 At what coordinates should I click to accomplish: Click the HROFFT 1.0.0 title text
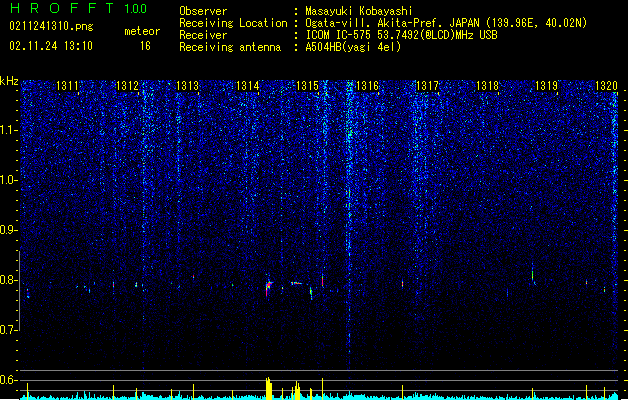(79, 8)
